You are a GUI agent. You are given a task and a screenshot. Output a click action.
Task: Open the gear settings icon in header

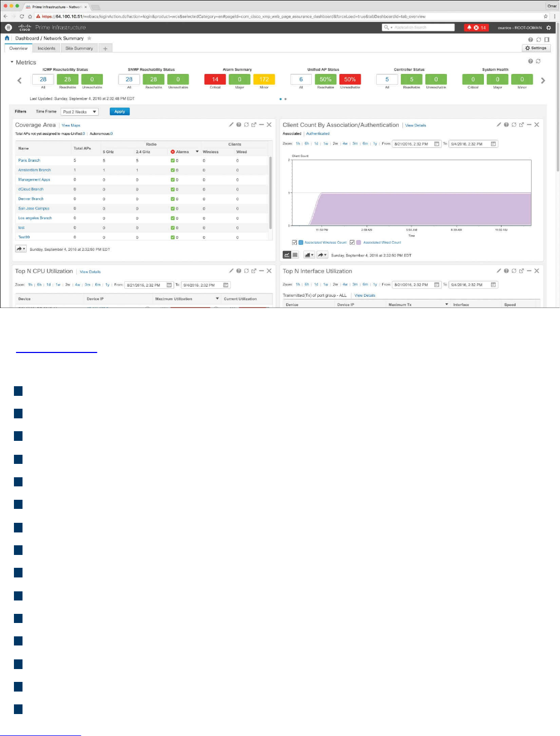(548, 27)
